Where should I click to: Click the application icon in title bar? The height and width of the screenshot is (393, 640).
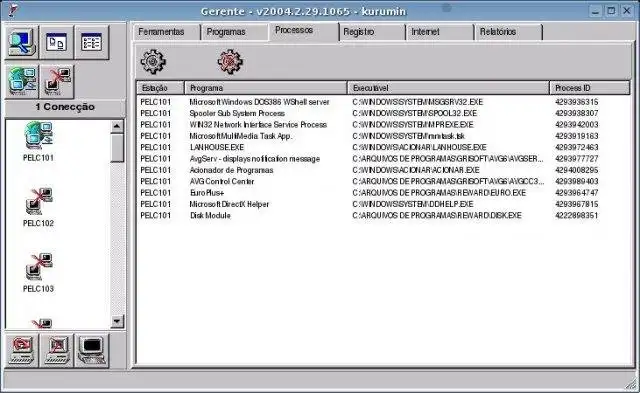click(13, 10)
